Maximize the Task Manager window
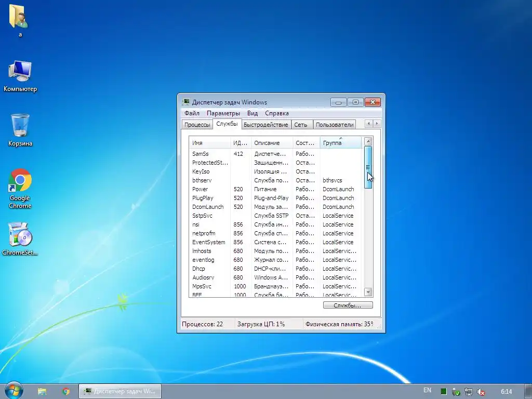The width and height of the screenshot is (532, 399). 355,102
